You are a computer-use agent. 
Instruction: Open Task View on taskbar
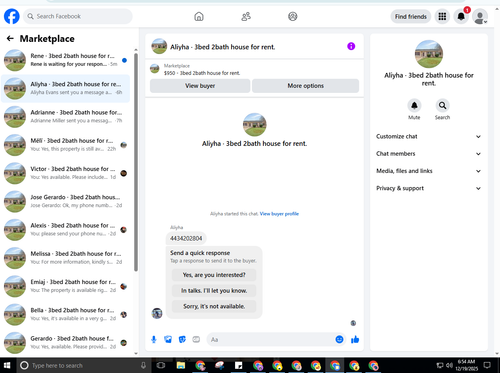pyautogui.click(x=161, y=365)
